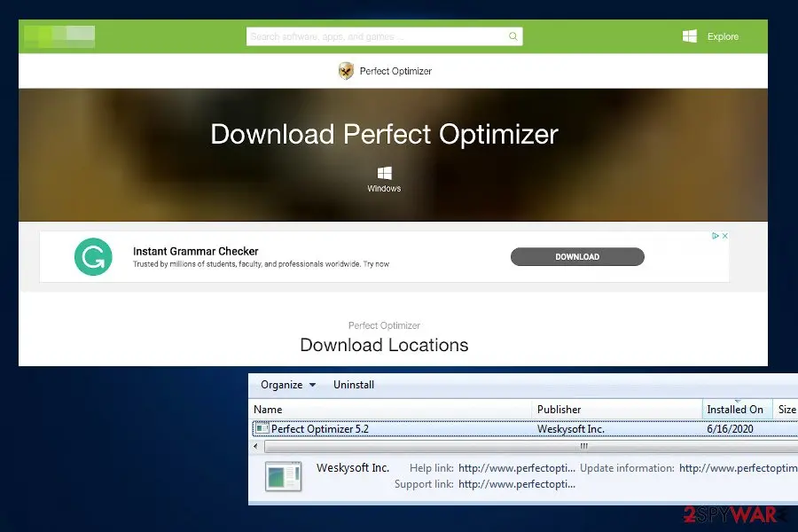Close the ad with the X icon
The width and height of the screenshot is (798, 532).
pyautogui.click(x=724, y=236)
